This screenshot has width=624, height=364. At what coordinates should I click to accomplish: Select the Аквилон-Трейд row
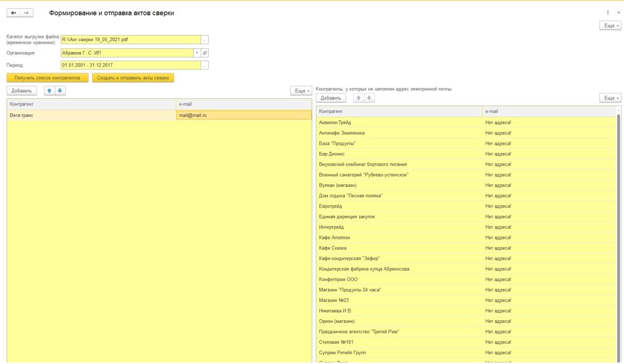click(399, 123)
